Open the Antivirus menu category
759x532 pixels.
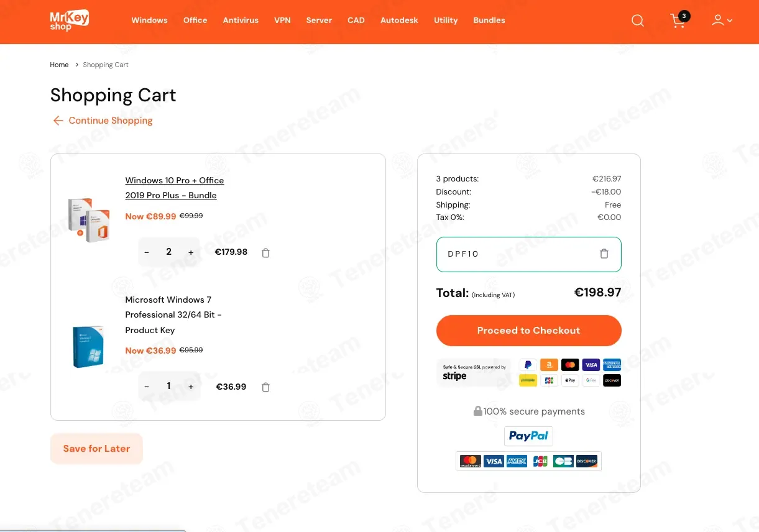click(241, 21)
